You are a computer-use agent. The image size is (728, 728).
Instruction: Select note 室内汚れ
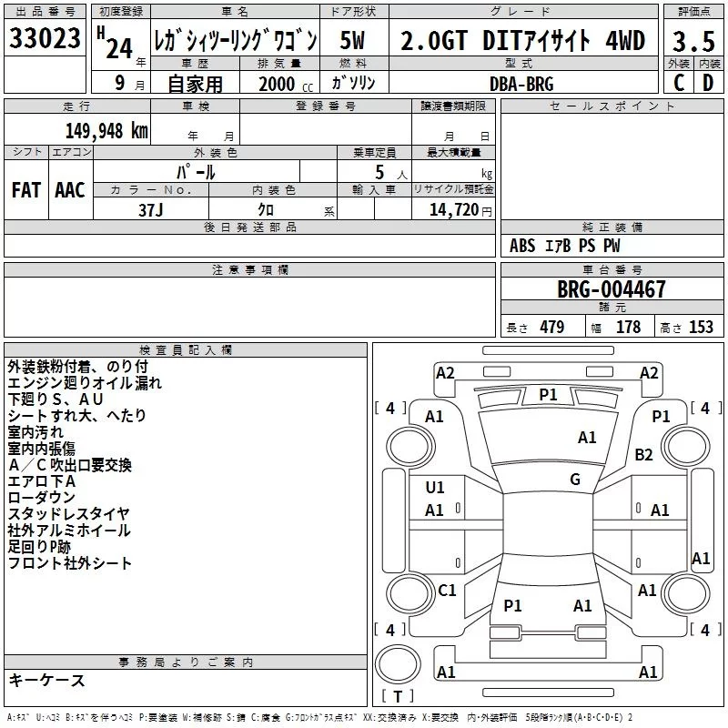[x=35, y=431]
